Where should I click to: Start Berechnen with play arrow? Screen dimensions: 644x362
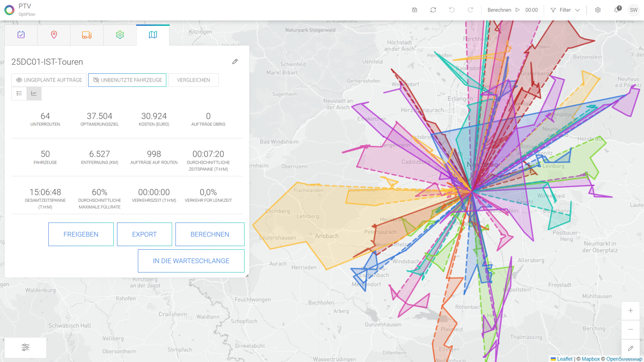pos(518,10)
